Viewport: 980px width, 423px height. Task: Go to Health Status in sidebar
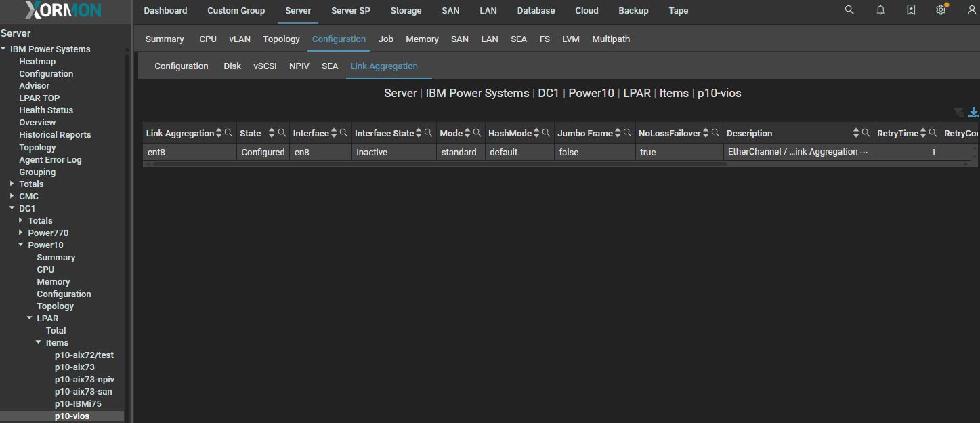[46, 110]
